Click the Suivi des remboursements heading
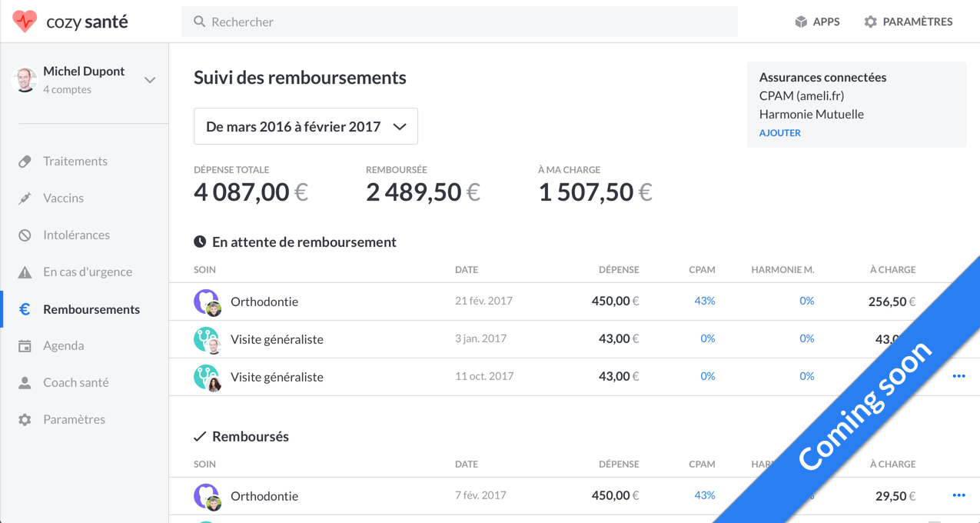Screen dimensions: 980x523 tap(300, 78)
